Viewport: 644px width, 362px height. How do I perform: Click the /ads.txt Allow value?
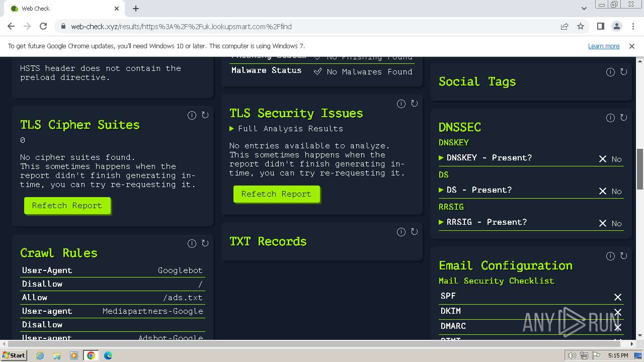(x=183, y=298)
